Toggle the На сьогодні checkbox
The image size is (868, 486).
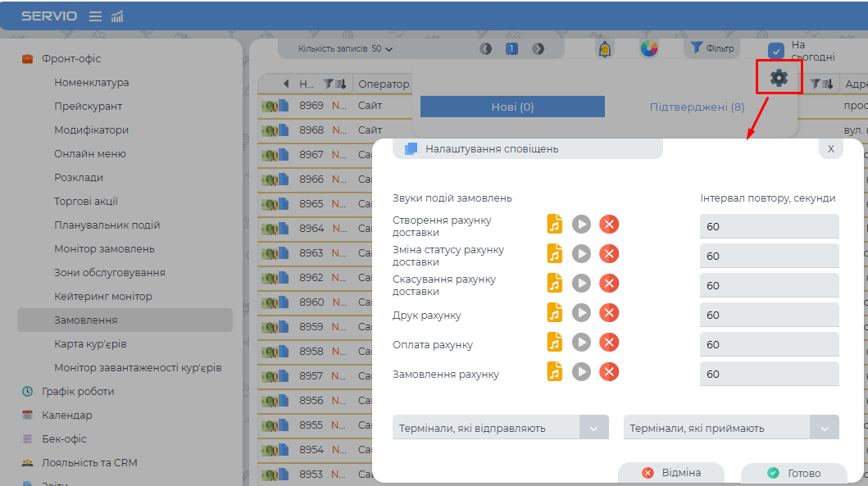pyautogui.click(x=775, y=51)
